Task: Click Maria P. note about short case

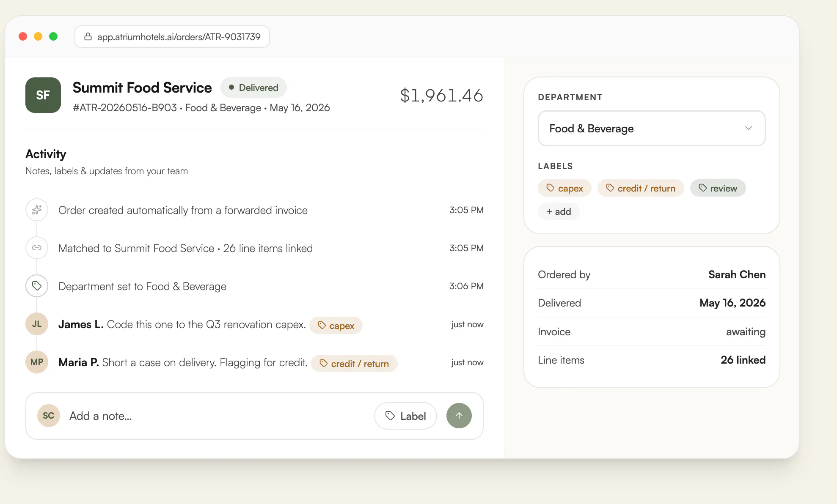Action: 205,362
